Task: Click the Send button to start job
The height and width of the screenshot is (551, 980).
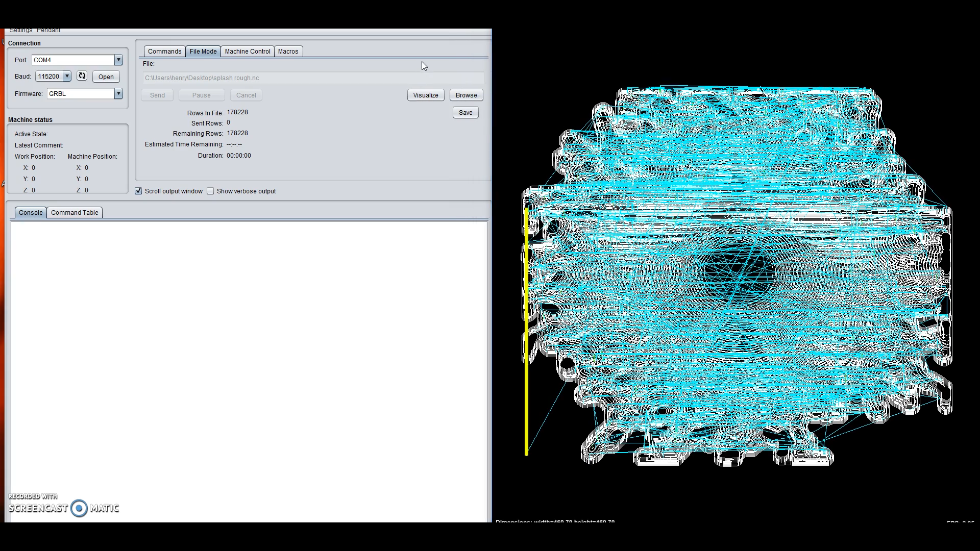Action: (x=158, y=95)
